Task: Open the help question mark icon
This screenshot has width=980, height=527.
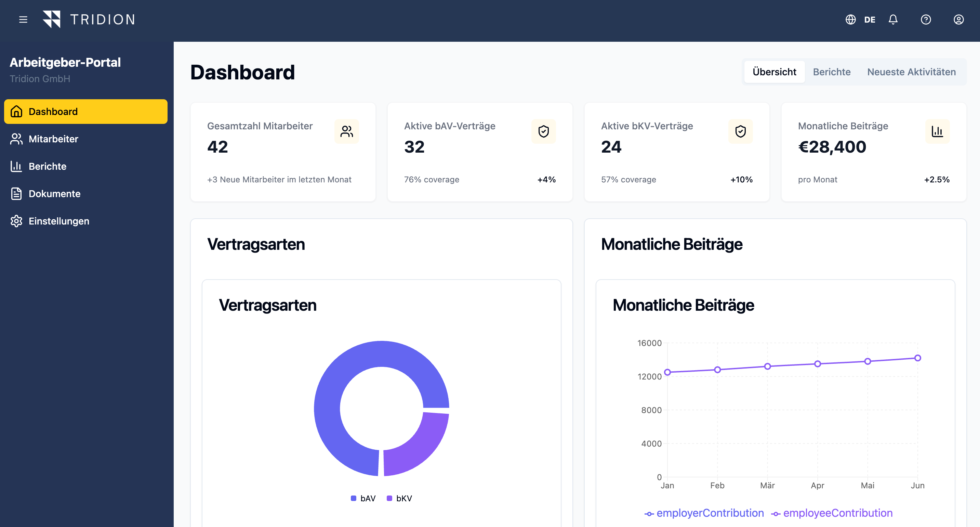Action: point(926,20)
